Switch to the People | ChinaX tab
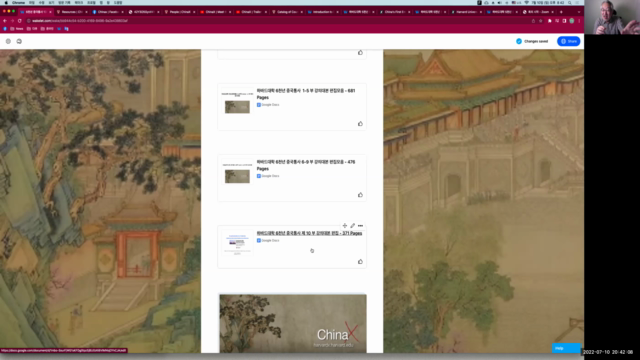Image resolution: width=640 pixels, height=360 pixels. pyautogui.click(x=179, y=12)
